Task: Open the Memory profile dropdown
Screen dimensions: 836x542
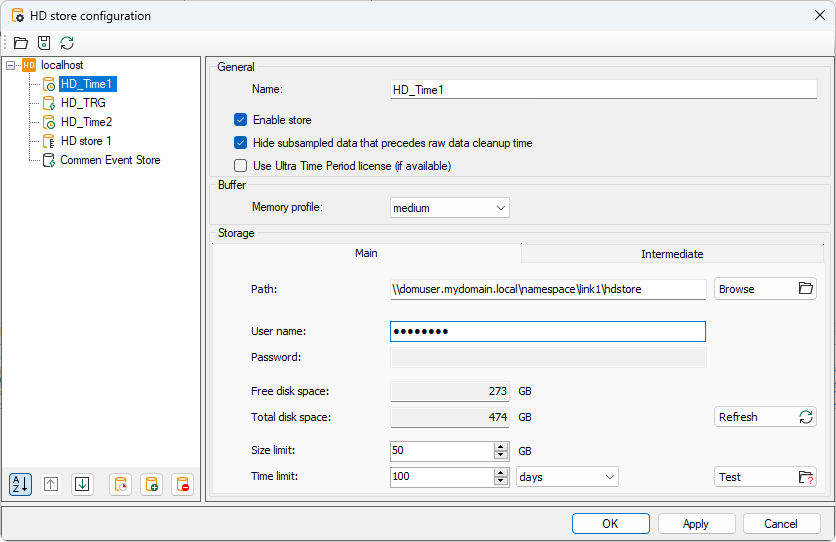Action: coord(449,208)
